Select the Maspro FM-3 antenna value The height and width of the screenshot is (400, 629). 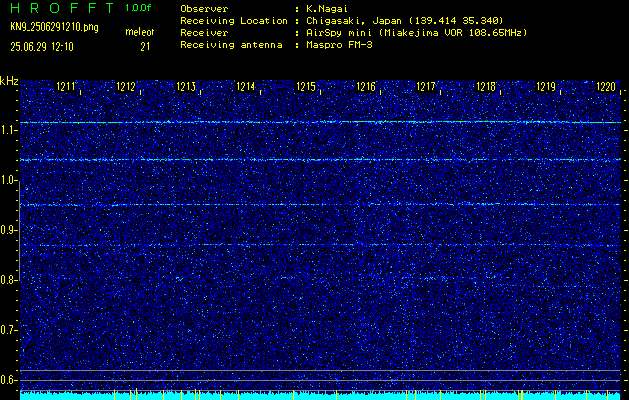click(339, 45)
